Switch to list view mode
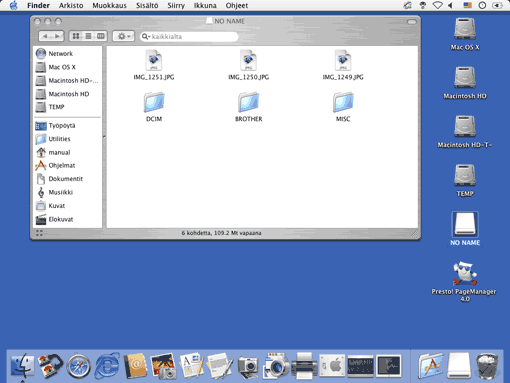 point(88,36)
